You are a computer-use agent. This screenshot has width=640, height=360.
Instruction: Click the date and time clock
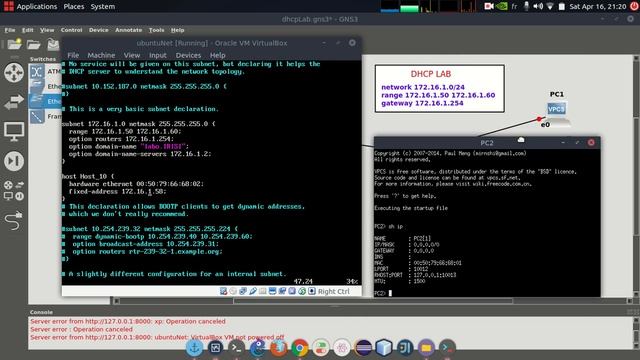click(598, 6)
